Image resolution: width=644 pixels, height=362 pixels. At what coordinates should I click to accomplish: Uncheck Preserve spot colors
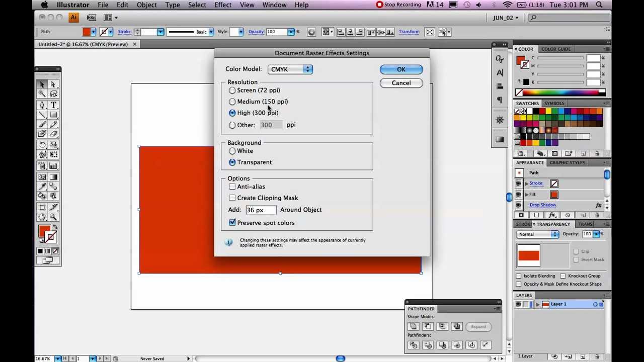232,223
